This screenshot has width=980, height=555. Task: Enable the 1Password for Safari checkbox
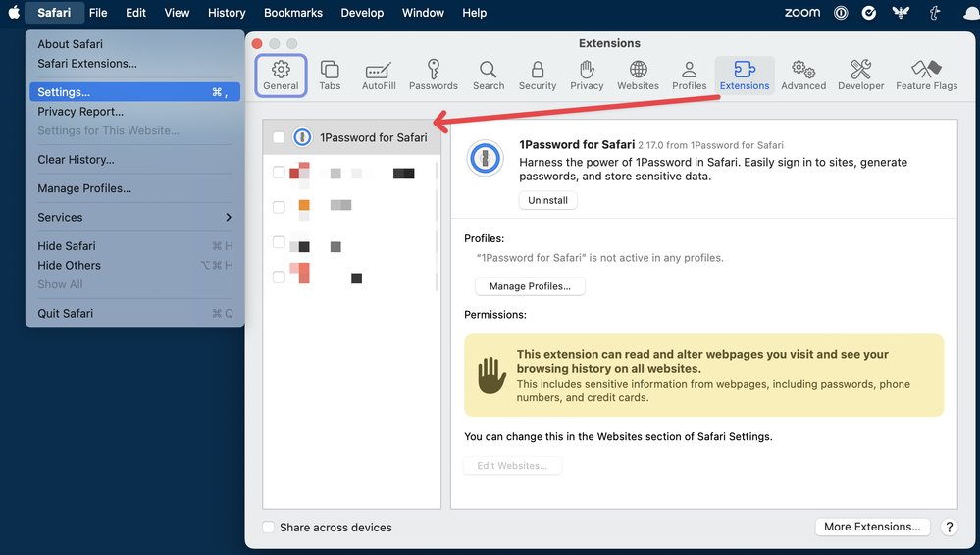pyautogui.click(x=279, y=138)
